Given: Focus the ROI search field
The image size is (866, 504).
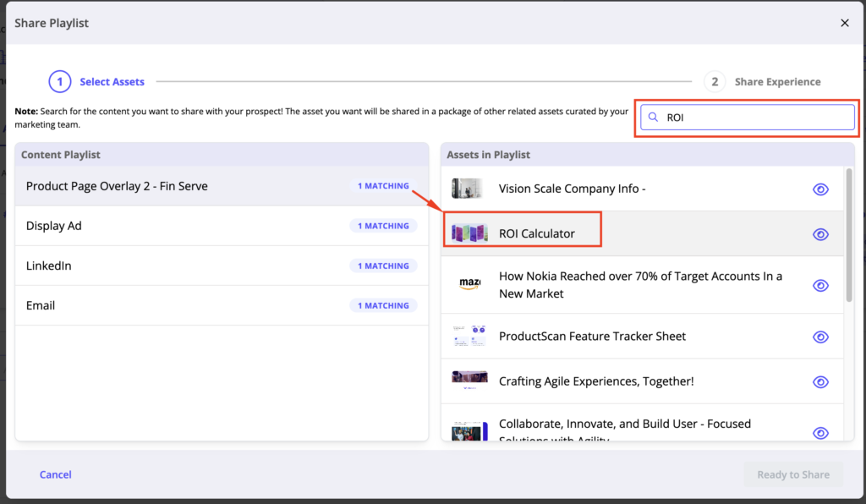Looking at the screenshot, I should tap(753, 118).
